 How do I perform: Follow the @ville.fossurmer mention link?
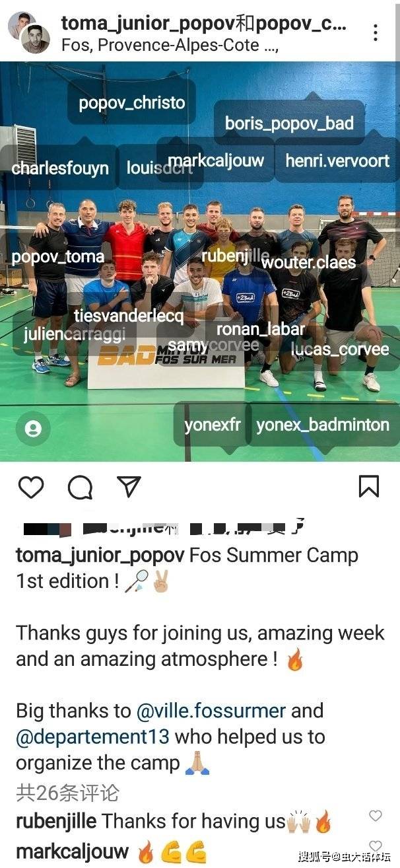pyautogui.click(x=211, y=710)
